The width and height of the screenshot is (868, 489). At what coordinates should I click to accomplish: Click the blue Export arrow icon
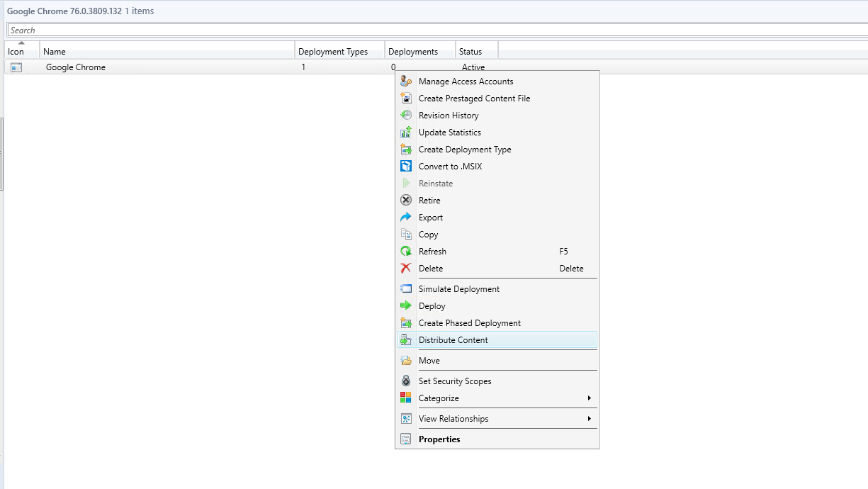click(x=406, y=218)
